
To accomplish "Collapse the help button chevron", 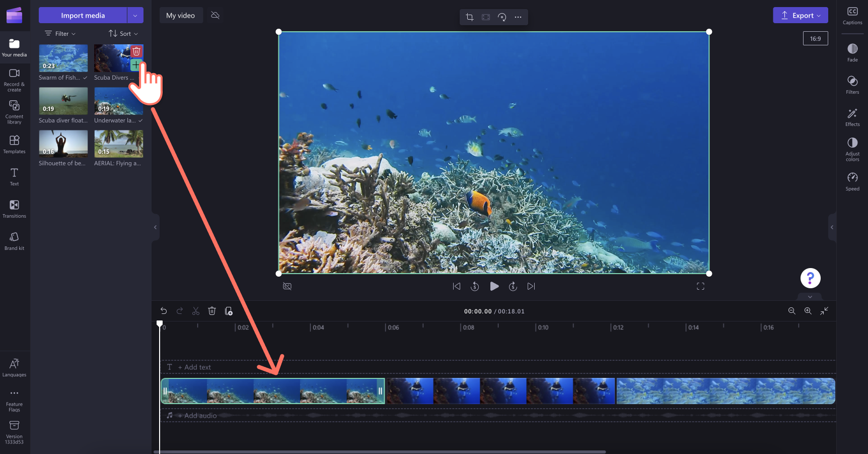I will coord(810,297).
